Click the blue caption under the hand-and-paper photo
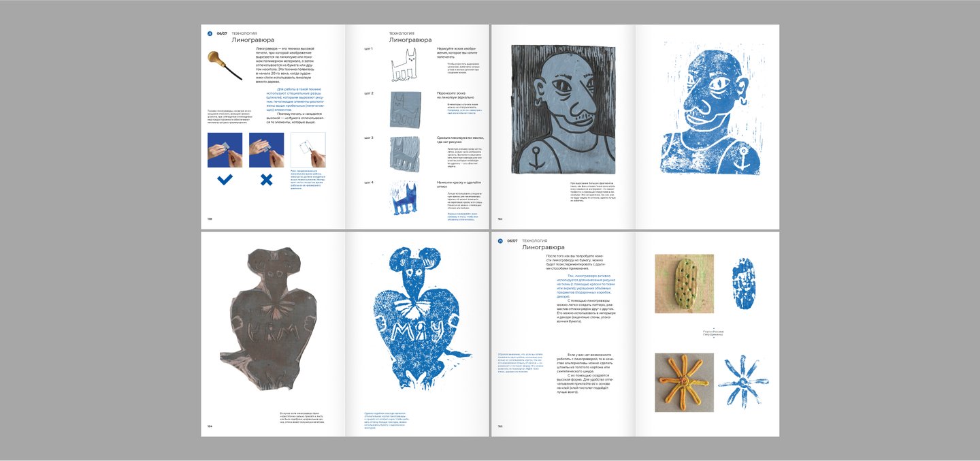This screenshot has height=461, width=980. point(308,178)
